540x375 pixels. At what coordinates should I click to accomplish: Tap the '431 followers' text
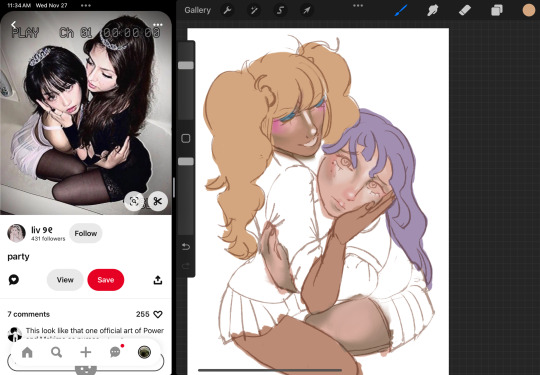pos(48,239)
